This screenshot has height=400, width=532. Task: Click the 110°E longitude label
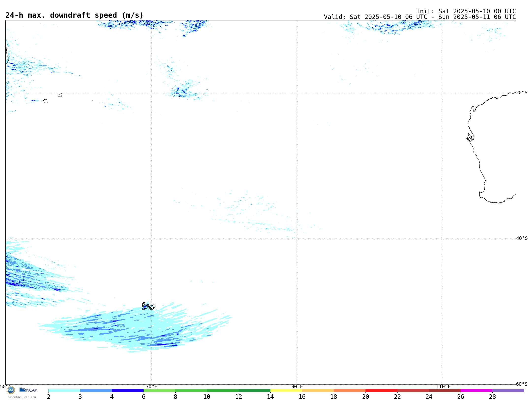point(443,386)
